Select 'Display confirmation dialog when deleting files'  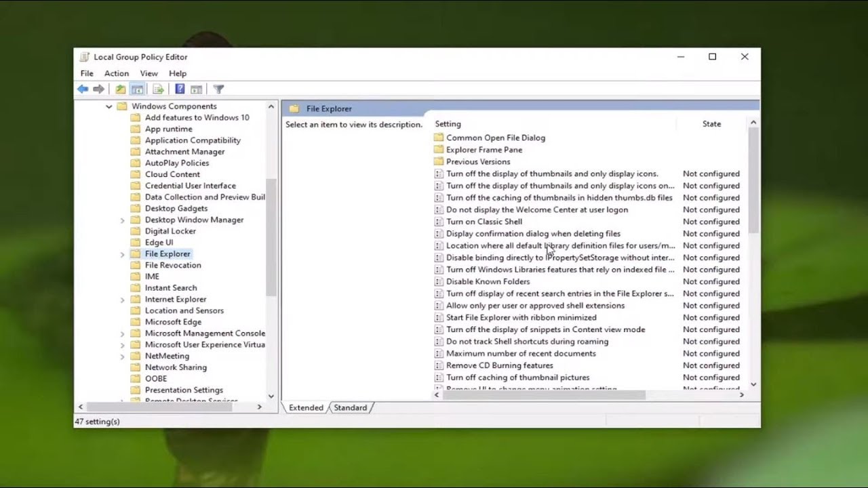coord(533,234)
